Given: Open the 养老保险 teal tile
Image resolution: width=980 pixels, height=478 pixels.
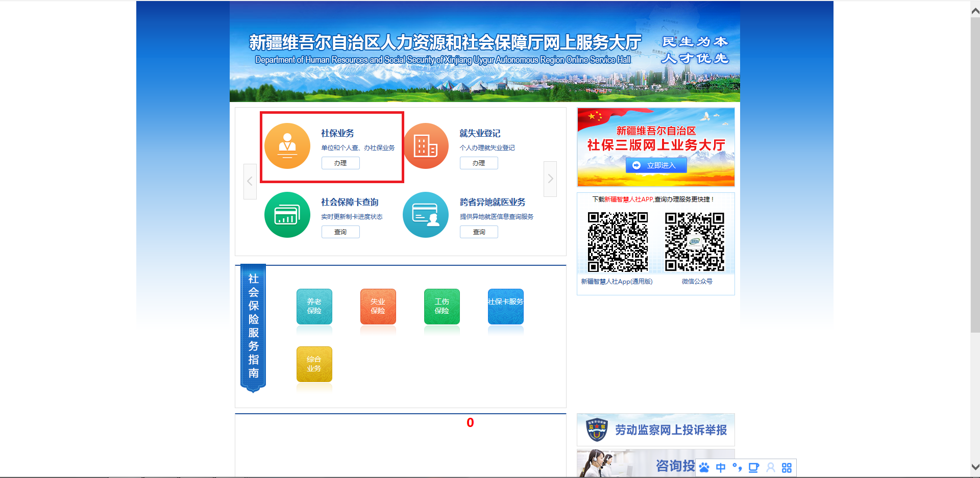Looking at the screenshot, I should click(314, 306).
